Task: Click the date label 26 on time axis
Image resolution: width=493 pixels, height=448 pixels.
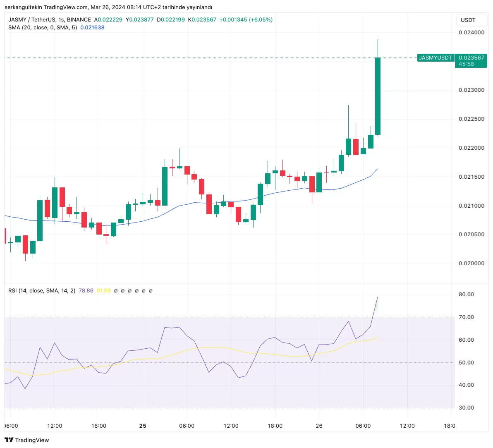Action: (319, 426)
